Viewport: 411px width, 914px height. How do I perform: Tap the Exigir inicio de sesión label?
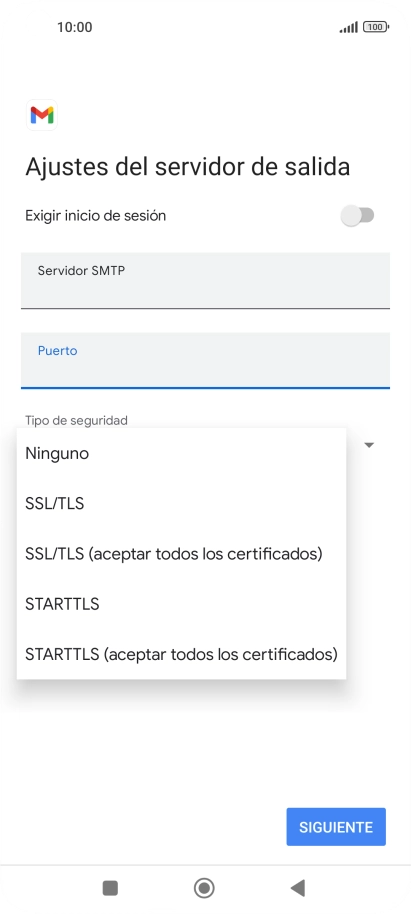[96, 216]
